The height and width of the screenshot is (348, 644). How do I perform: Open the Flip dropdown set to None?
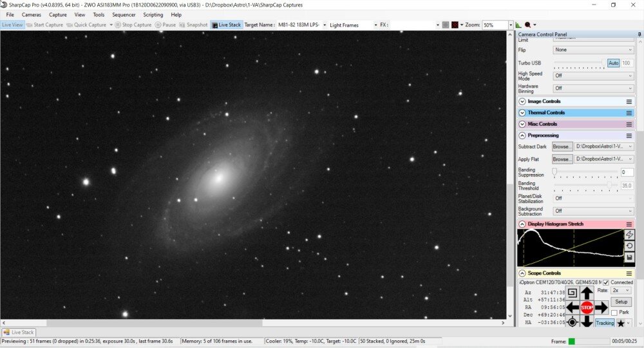(x=594, y=50)
